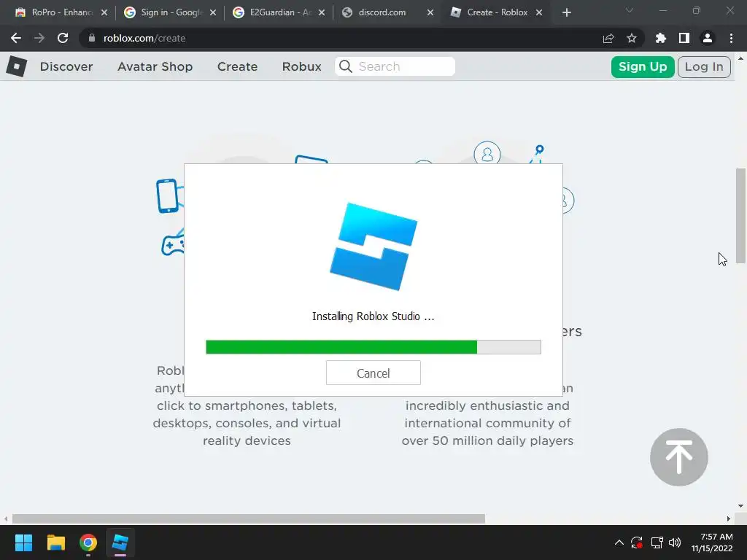Open Chrome from the taskbar
This screenshot has width=747, height=560.
[x=88, y=542]
